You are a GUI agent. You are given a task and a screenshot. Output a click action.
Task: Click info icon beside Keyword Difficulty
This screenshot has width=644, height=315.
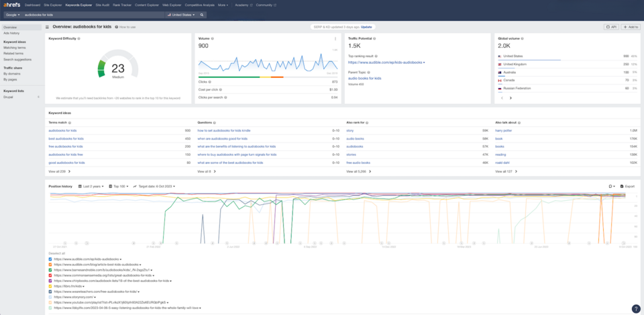pyautogui.click(x=79, y=38)
